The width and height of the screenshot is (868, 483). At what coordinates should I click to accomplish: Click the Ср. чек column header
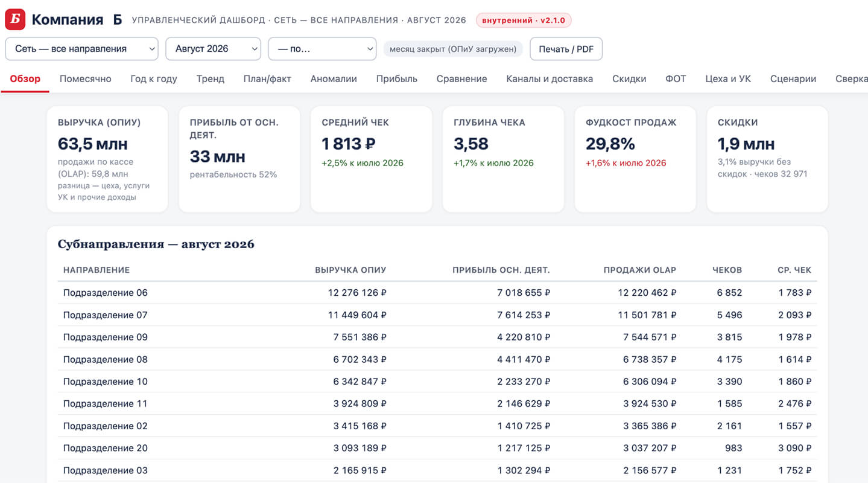point(794,270)
